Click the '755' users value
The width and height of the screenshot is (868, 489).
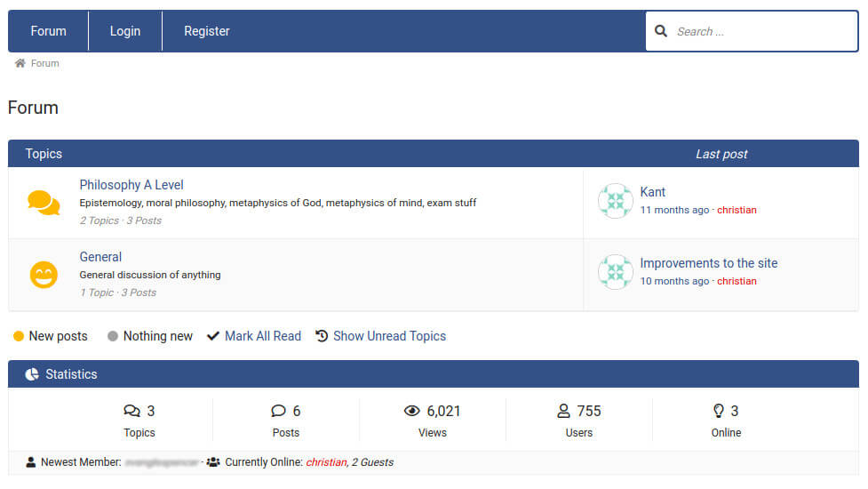coord(588,411)
